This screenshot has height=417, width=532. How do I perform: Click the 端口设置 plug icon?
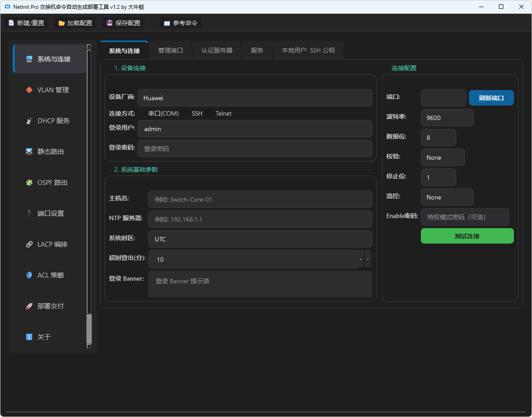point(29,214)
